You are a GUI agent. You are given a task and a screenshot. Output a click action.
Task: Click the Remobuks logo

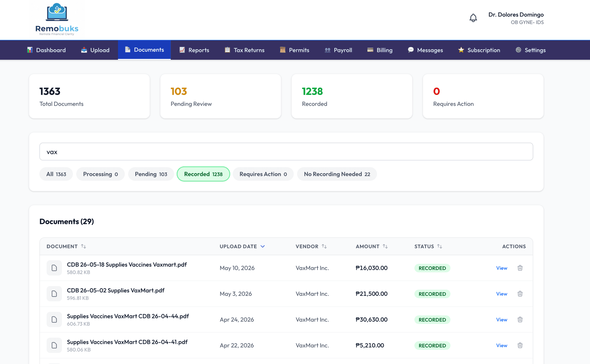pyautogui.click(x=57, y=19)
